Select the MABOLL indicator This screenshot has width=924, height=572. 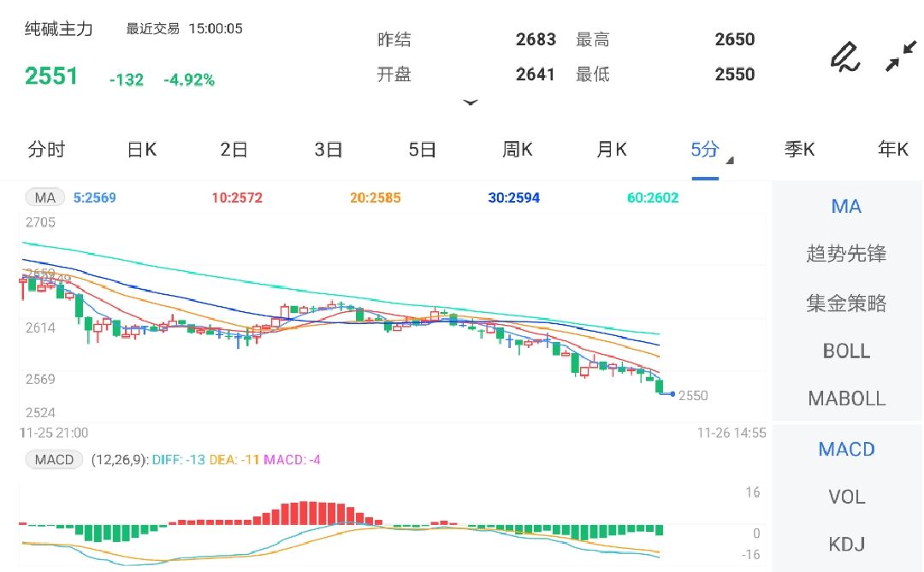coord(846,398)
